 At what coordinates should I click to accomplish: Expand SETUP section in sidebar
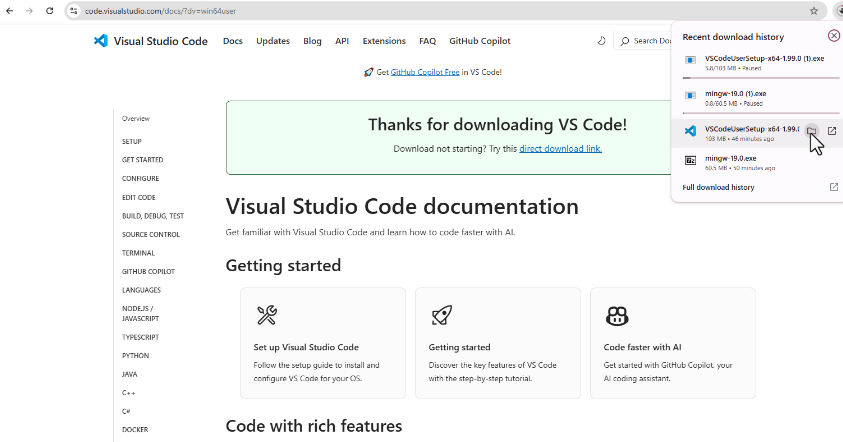(x=132, y=141)
